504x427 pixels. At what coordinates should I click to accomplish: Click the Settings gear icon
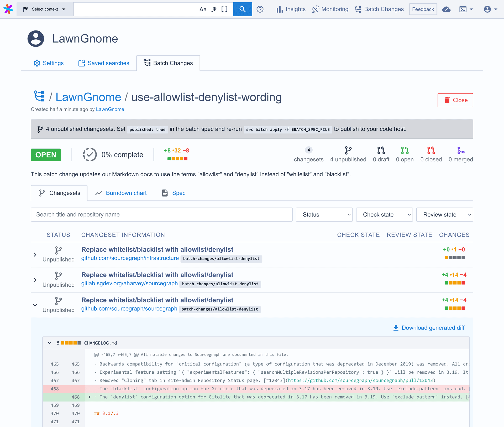click(37, 63)
